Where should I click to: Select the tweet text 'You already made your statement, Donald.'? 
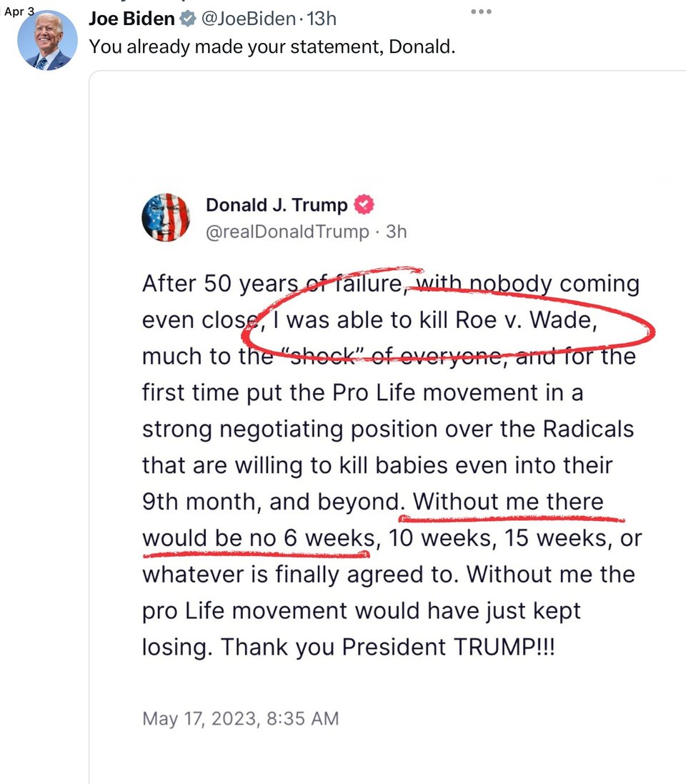pyautogui.click(x=272, y=48)
